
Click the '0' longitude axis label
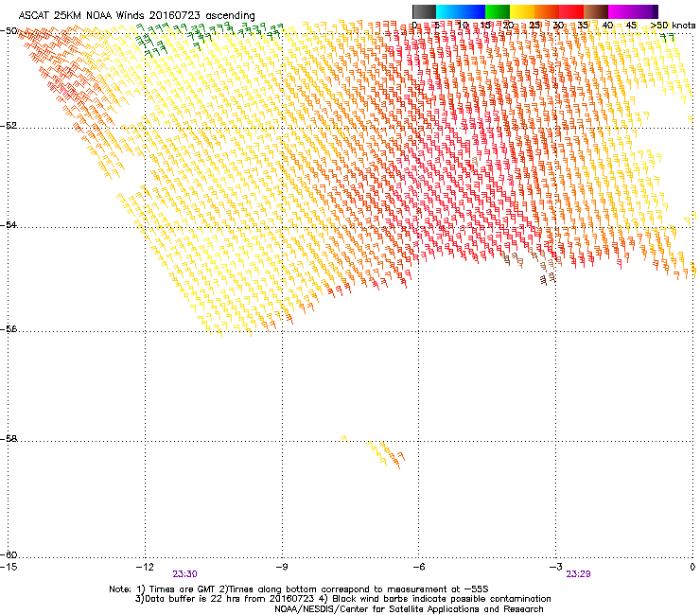(x=692, y=567)
